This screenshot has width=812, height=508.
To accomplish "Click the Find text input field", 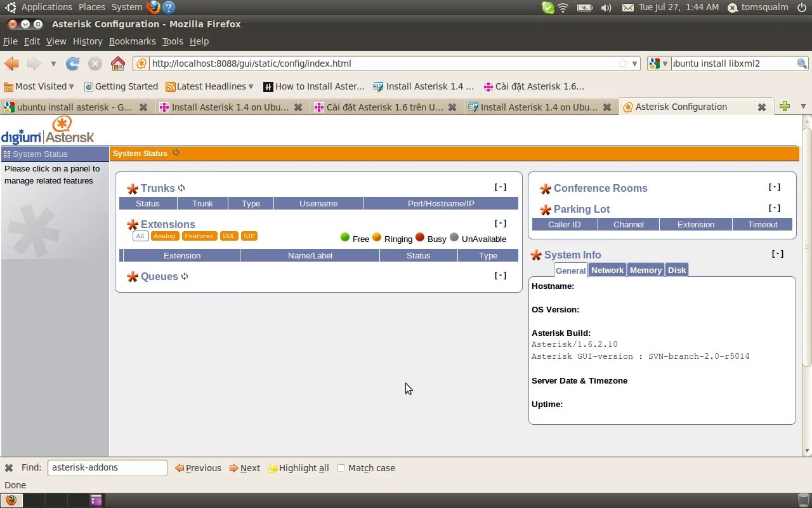I will (x=107, y=468).
